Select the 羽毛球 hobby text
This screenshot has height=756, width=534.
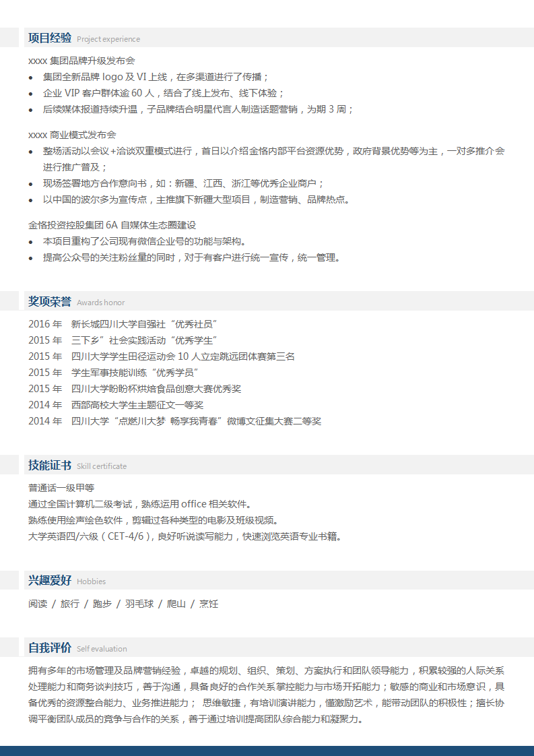[x=139, y=604]
